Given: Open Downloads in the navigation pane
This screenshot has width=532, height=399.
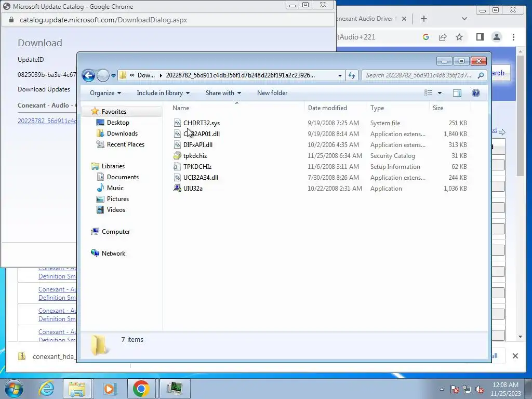Looking at the screenshot, I should (122, 134).
